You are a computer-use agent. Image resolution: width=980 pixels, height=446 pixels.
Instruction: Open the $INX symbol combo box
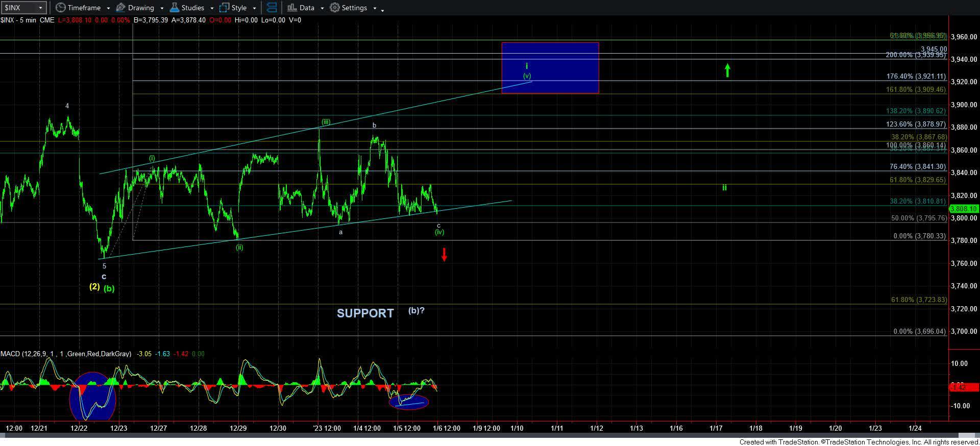23,8
